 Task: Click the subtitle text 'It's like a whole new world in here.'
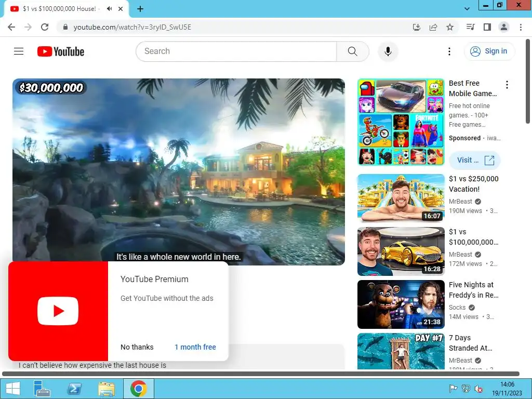[179, 257]
